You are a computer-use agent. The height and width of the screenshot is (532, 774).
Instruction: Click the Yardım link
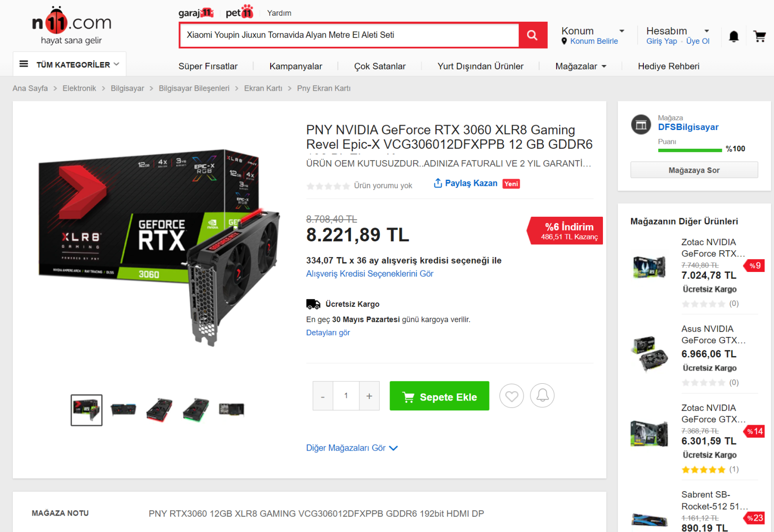click(x=279, y=13)
